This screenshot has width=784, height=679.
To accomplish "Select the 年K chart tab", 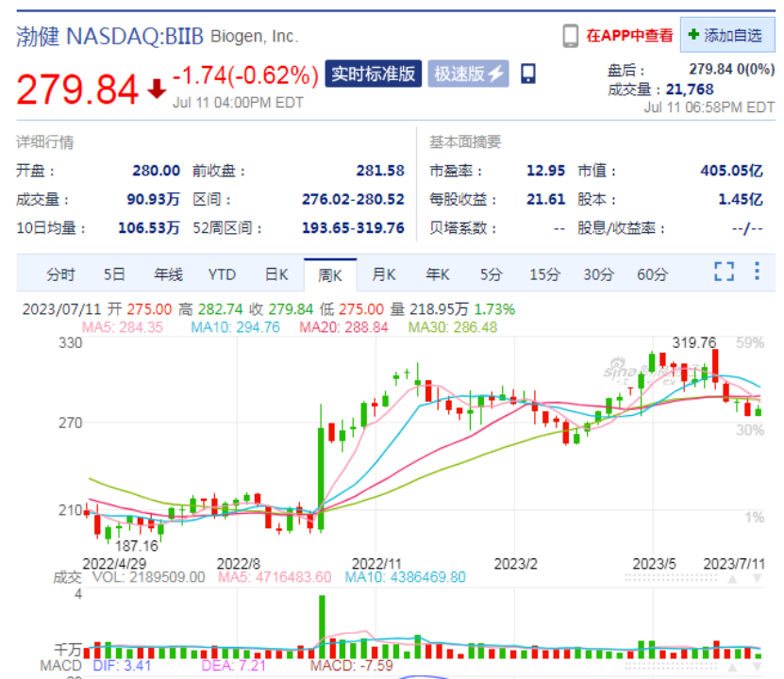I will click(438, 274).
